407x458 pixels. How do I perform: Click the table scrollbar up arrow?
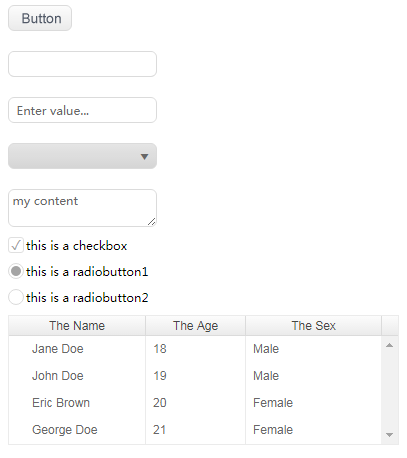[389, 345]
